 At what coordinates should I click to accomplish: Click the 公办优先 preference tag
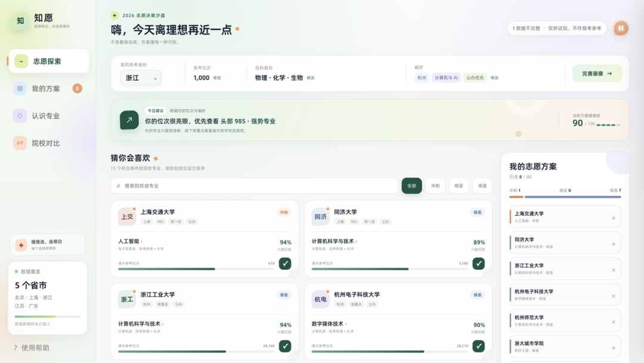coord(475,78)
